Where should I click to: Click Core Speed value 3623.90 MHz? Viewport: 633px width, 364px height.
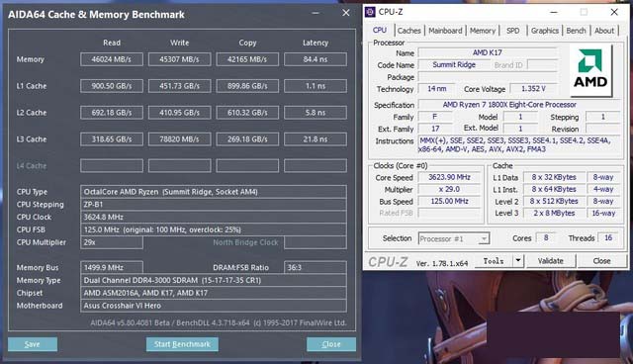tap(449, 177)
